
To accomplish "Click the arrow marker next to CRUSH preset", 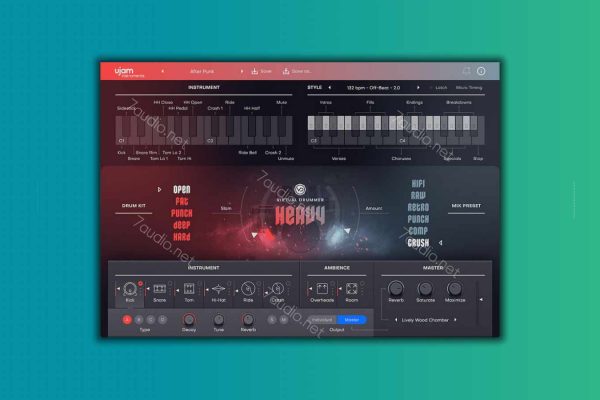I will point(440,243).
